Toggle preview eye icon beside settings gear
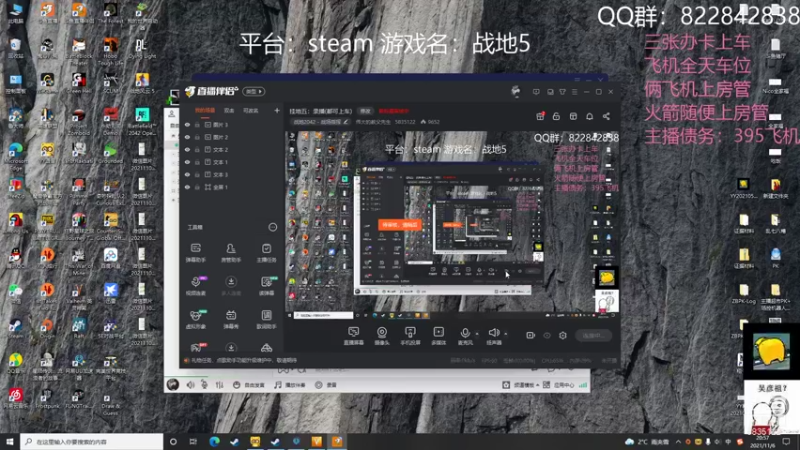800x450 pixels. point(547,335)
